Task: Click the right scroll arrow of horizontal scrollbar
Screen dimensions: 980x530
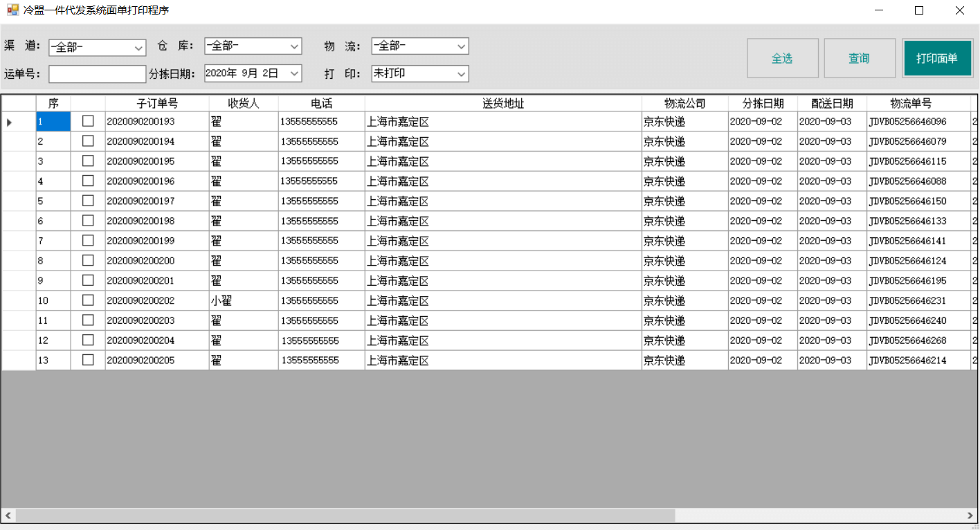Action: 970,515
